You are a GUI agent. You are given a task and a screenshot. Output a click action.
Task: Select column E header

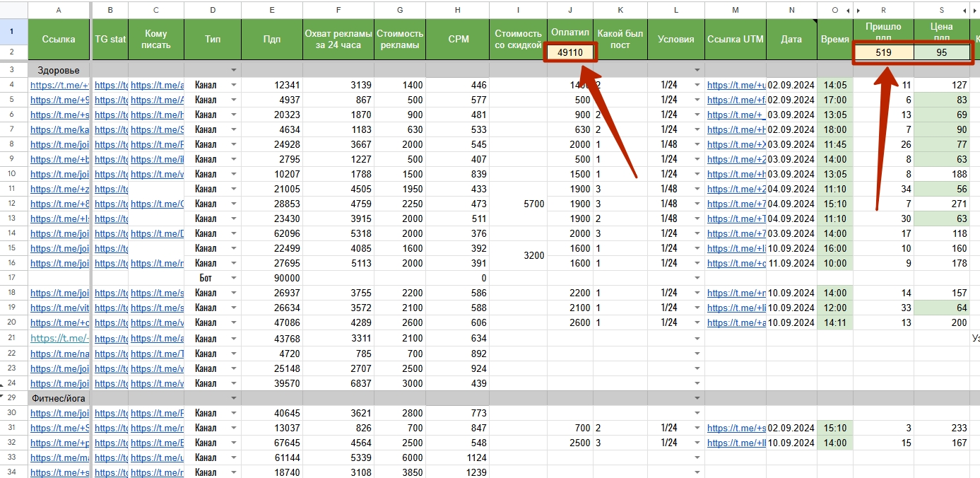tap(272, 11)
